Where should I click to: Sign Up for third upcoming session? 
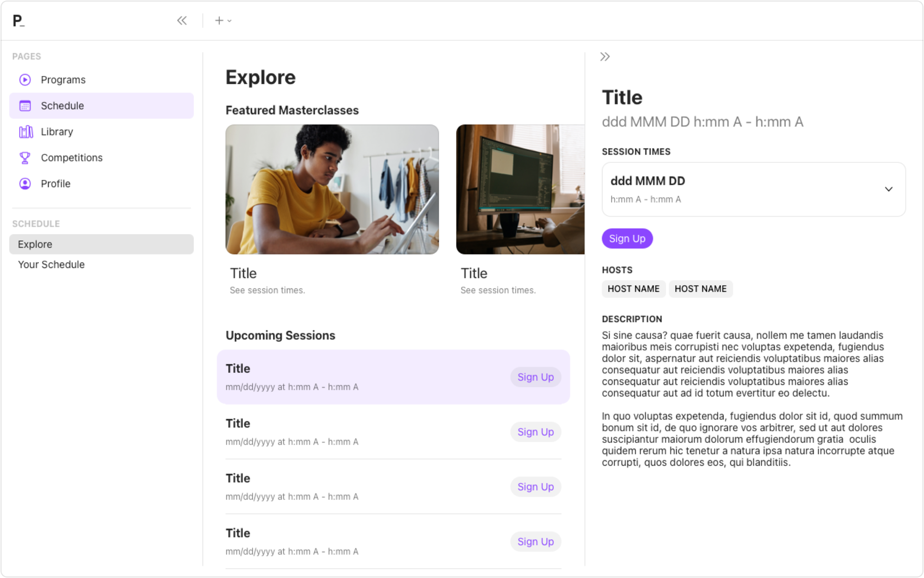pos(536,487)
